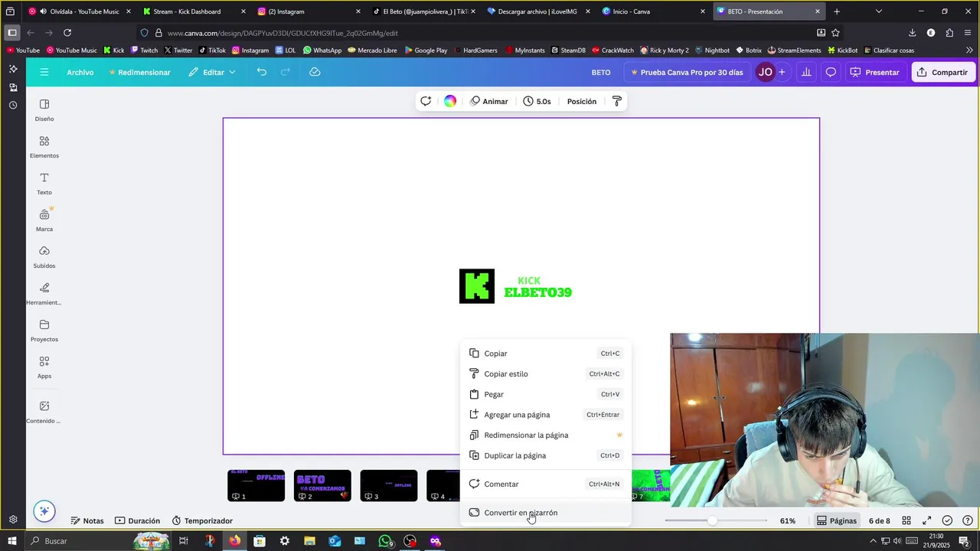Open the grid view icon
Image resolution: width=980 pixels, height=551 pixels.
point(906,520)
